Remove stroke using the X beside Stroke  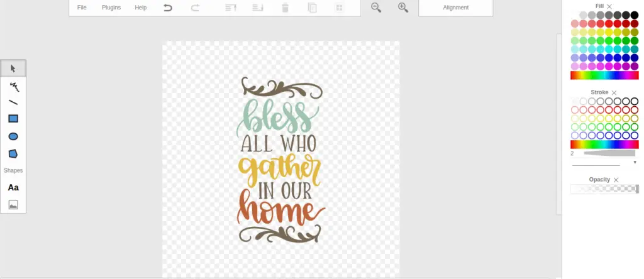pos(614,92)
